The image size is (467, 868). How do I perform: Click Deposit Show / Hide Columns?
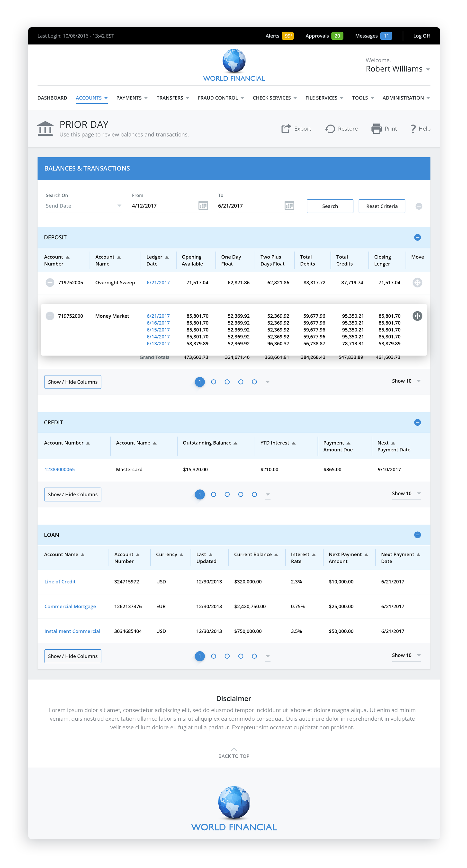(x=73, y=382)
